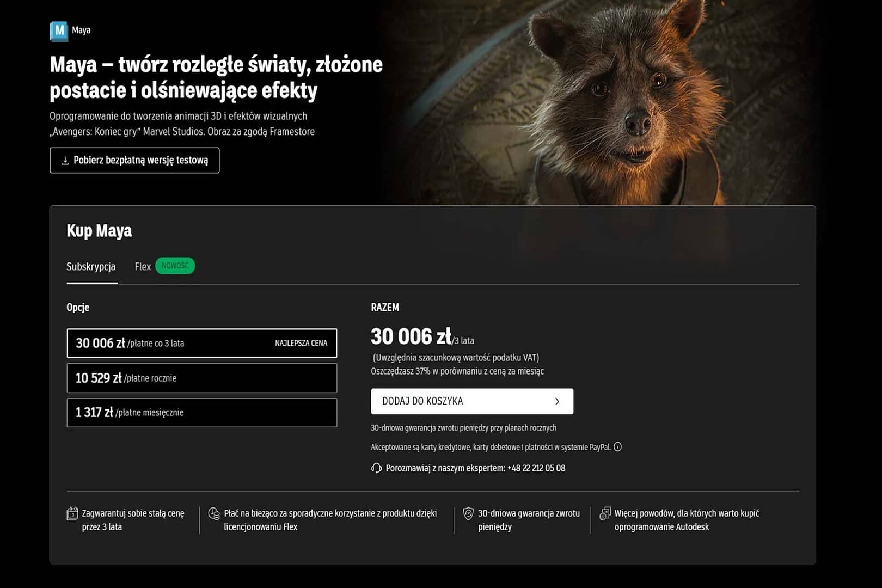882x588 pixels.
Task: Open the Flex tab
Action: (x=143, y=267)
